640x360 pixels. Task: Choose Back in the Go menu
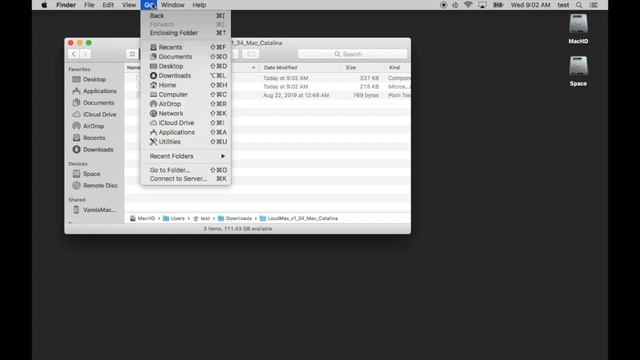click(x=186, y=16)
